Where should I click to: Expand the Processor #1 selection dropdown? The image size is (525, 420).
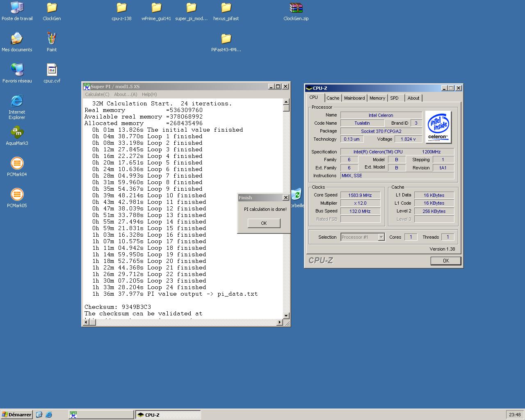(x=381, y=237)
